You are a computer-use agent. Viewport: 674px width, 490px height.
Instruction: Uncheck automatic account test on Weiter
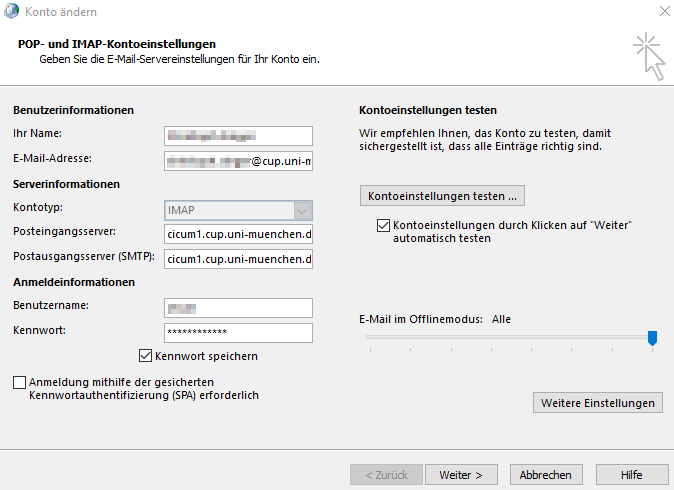click(x=383, y=226)
